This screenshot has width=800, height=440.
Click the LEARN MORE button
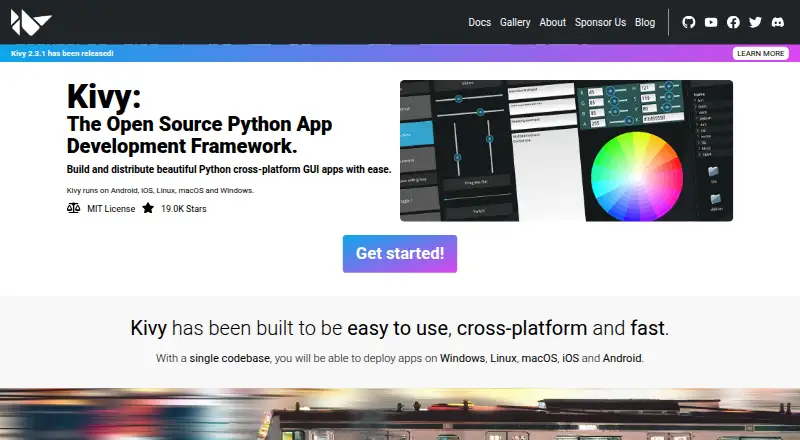click(x=760, y=53)
